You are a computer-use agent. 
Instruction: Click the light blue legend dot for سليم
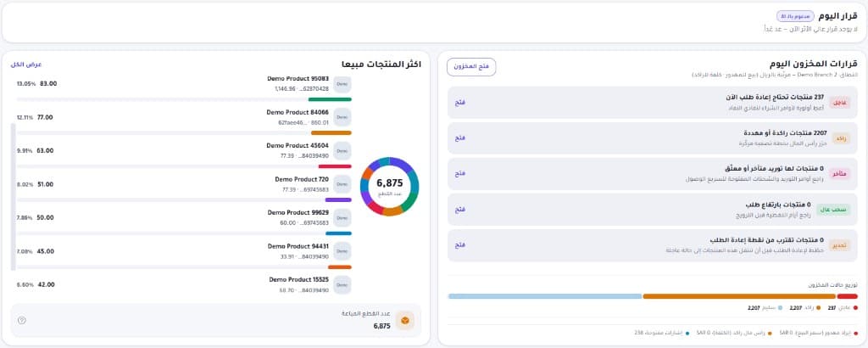[781, 307]
